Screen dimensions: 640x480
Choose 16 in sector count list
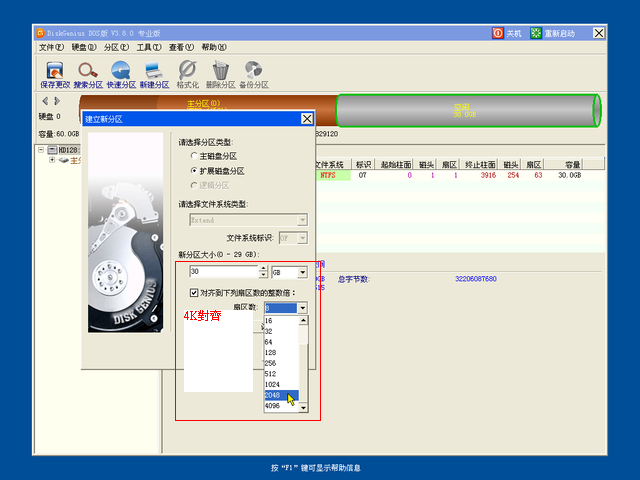click(x=282, y=321)
